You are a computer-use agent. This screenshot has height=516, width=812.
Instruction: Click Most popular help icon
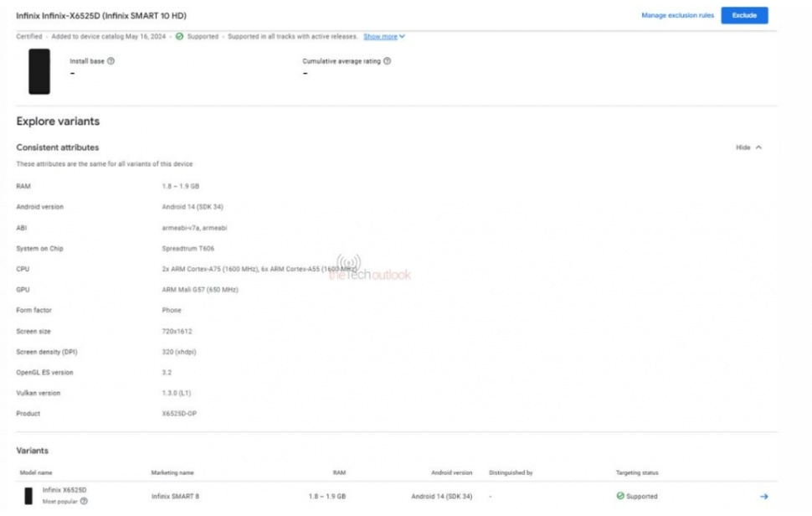coord(84,502)
